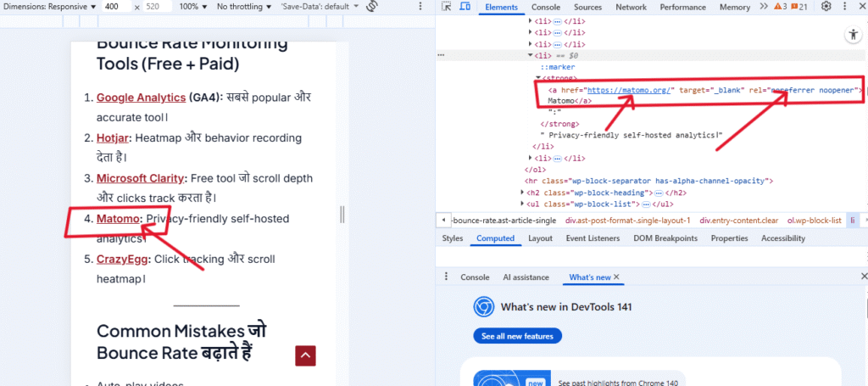Activate the inspect element picker icon

click(448, 7)
